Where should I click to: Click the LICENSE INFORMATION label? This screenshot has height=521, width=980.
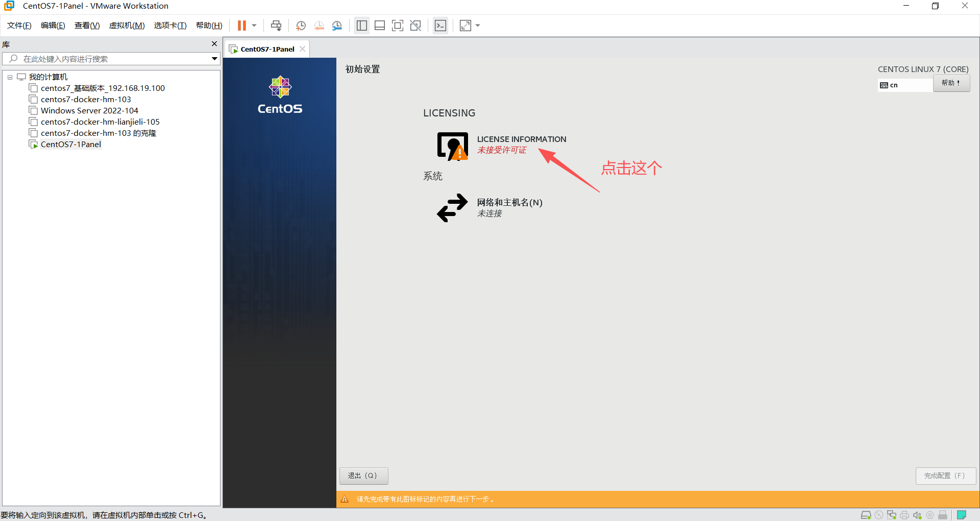point(522,139)
